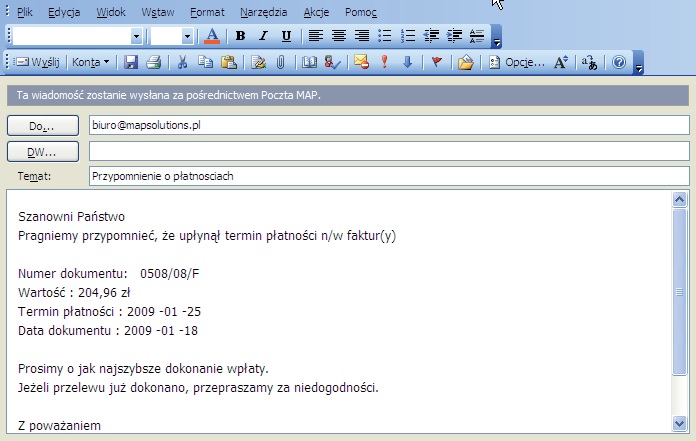This screenshot has width=696, height=441.
Task: Open the Narzędzia menu
Action: [x=263, y=13]
